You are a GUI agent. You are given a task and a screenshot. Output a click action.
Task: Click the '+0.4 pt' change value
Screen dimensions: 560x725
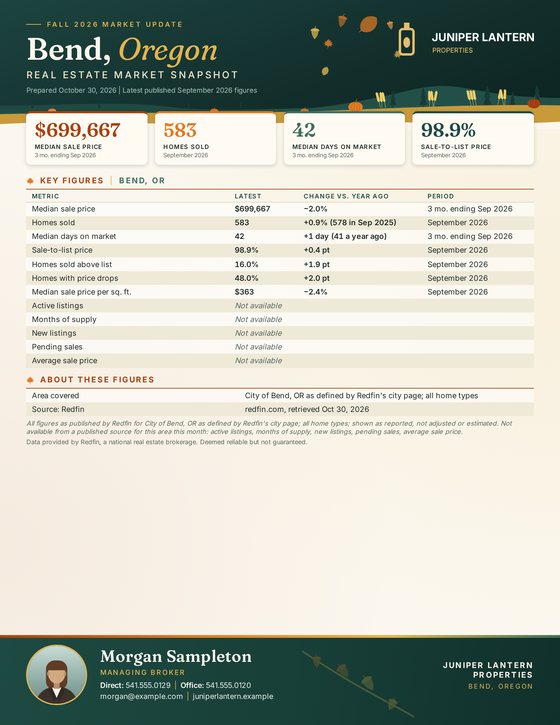coord(317,250)
